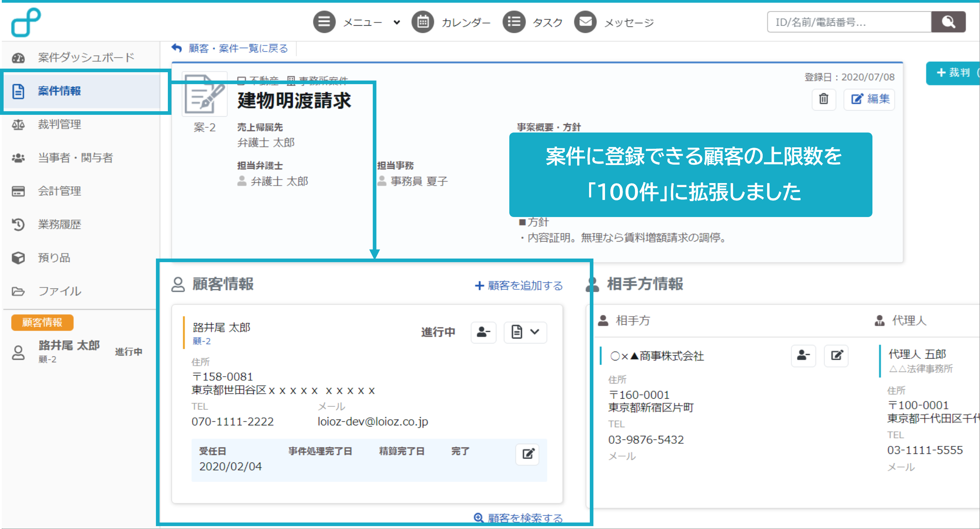Click the + 裁判 button
The image size is (980, 529).
[x=953, y=73]
